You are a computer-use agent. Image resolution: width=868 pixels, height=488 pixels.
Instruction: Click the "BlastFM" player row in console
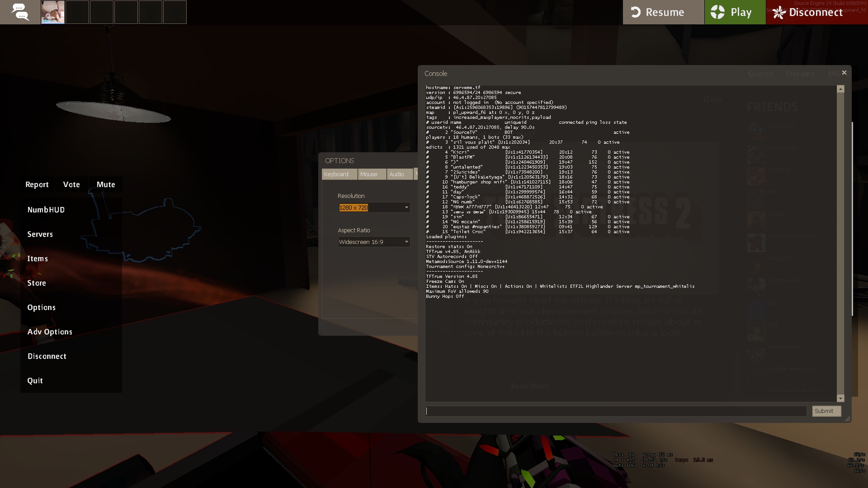528,157
